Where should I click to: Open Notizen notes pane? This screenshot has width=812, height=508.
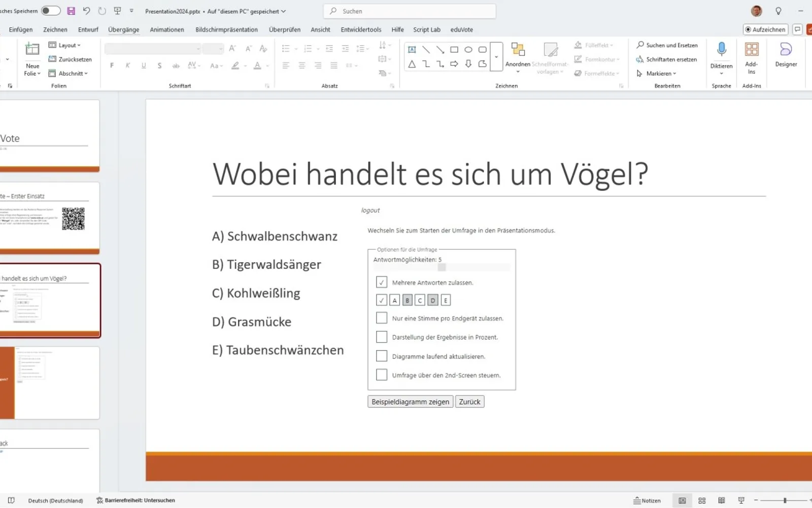click(647, 500)
